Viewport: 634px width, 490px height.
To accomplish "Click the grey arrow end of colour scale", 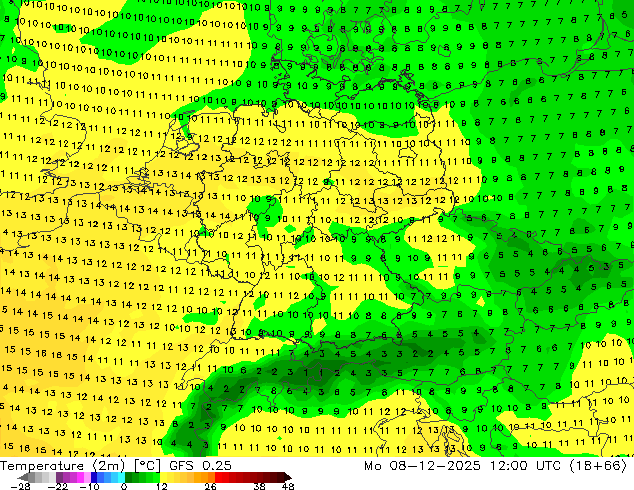I will coord(23,477).
